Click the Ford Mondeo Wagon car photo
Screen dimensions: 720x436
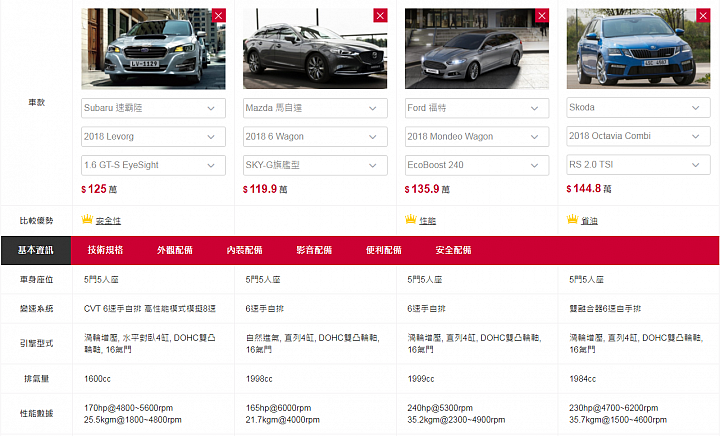[x=477, y=49]
